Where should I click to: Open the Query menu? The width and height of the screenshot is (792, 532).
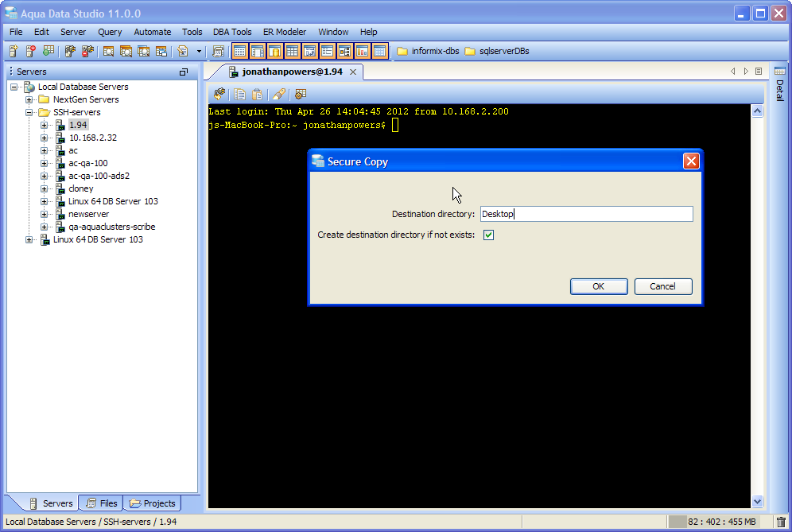[110, 32]
